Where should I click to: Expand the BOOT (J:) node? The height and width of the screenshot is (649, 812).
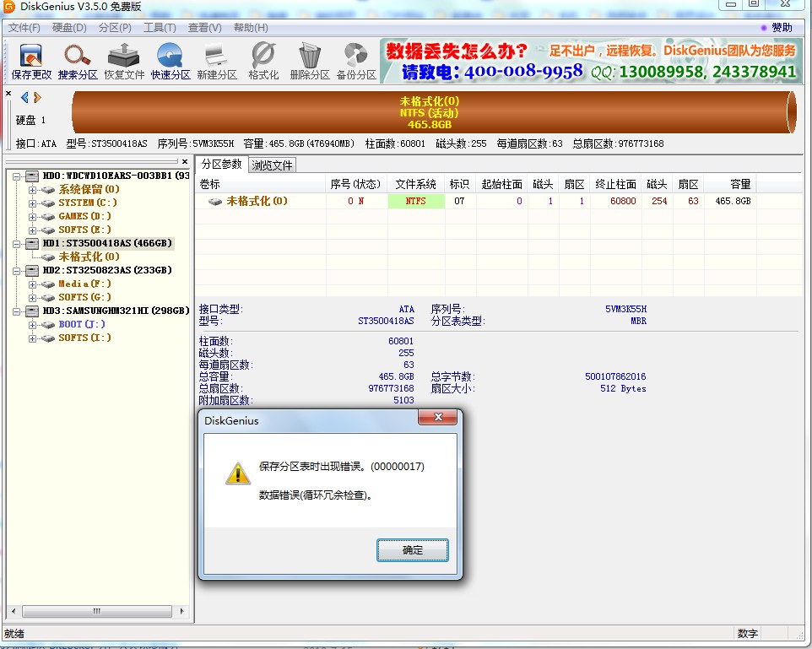tap(33, 325)
